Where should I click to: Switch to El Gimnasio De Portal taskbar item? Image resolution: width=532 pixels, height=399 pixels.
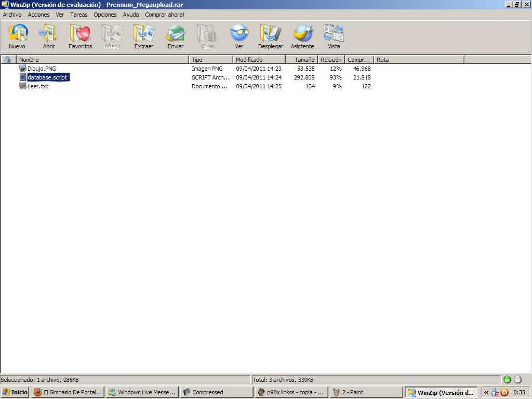pos(68,392)
